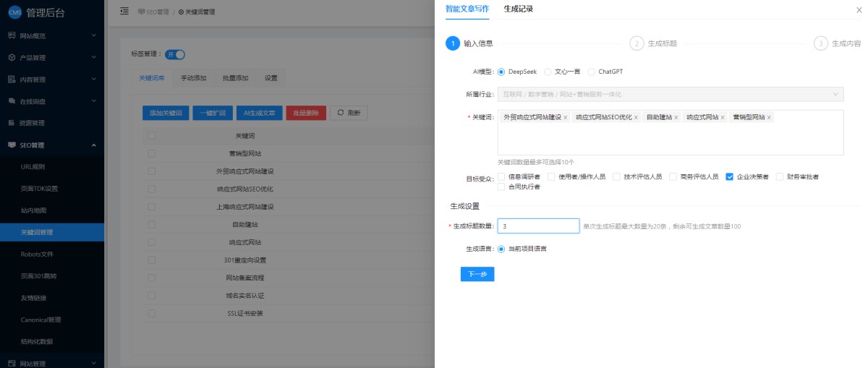Select the ChatGPT model radio button
This screenshot has width=868, height=368.
pos(592,72)
